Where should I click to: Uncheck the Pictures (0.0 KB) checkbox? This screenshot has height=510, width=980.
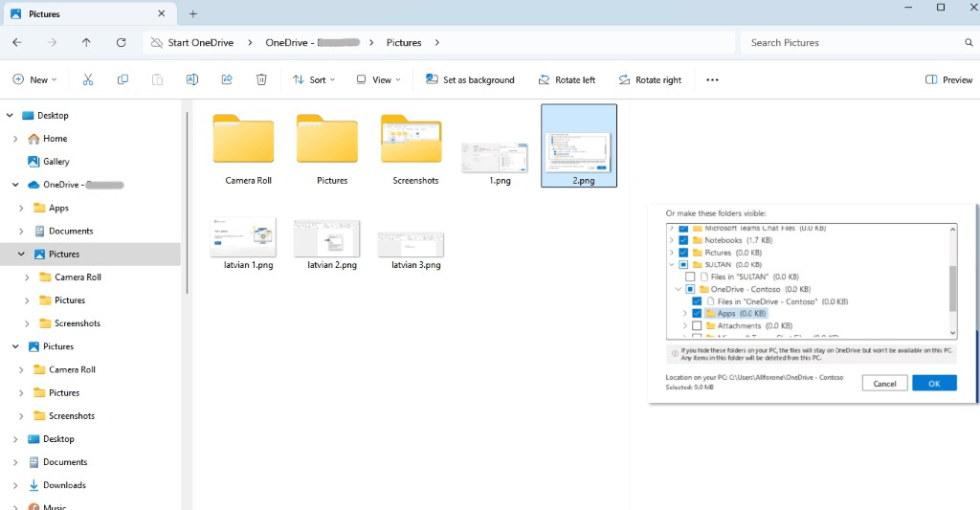683,253
